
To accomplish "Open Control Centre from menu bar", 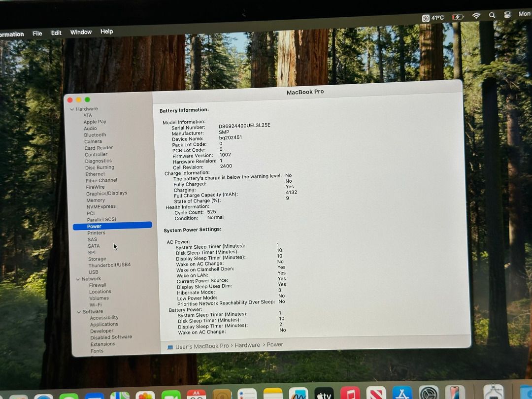I will pos(507,15).
